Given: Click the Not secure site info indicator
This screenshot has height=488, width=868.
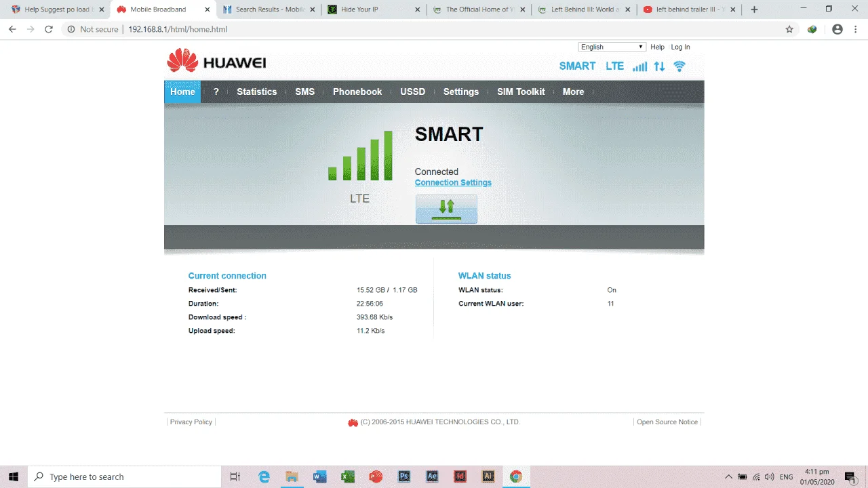Looking at the screenshot, I should point(92,29).
